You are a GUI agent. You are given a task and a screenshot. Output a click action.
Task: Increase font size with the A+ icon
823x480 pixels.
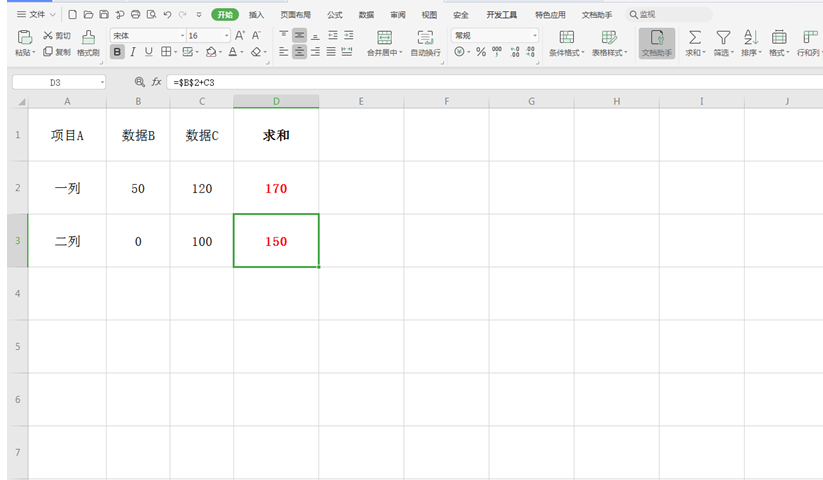(240, 35)
